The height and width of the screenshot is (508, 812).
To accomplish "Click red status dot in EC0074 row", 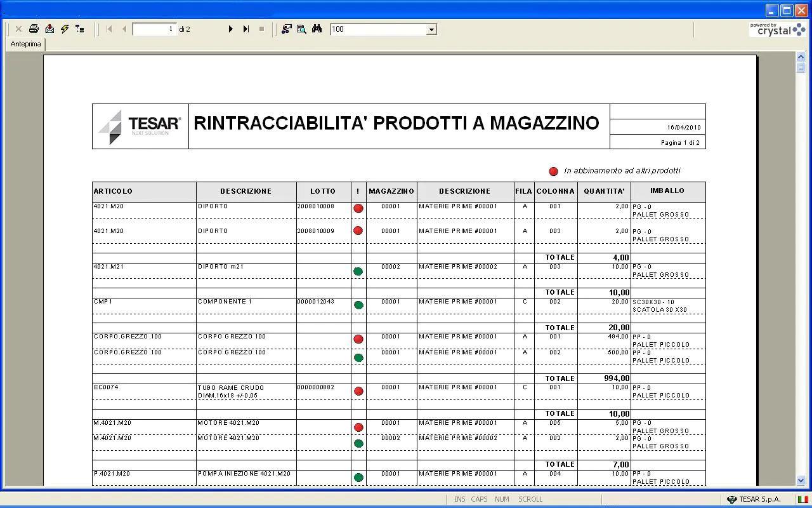I will (358, 391).
